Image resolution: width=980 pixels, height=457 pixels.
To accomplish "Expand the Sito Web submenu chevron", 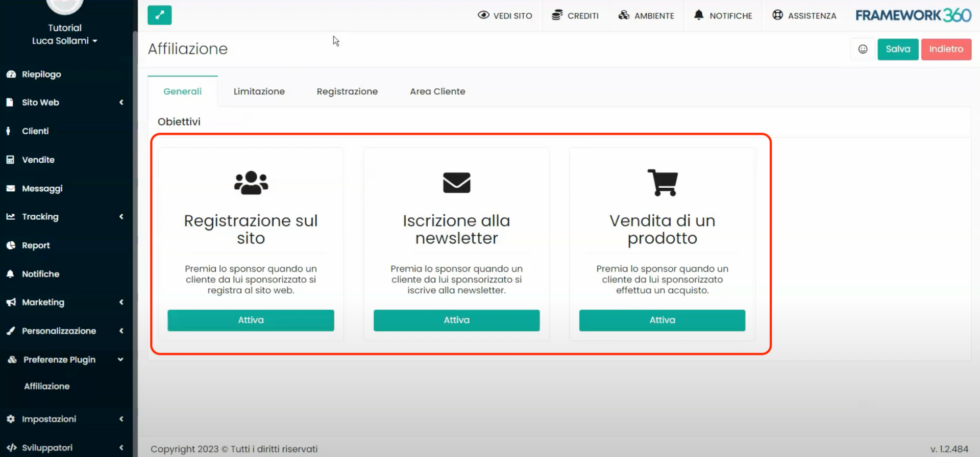I will click(x=121, y=103).
